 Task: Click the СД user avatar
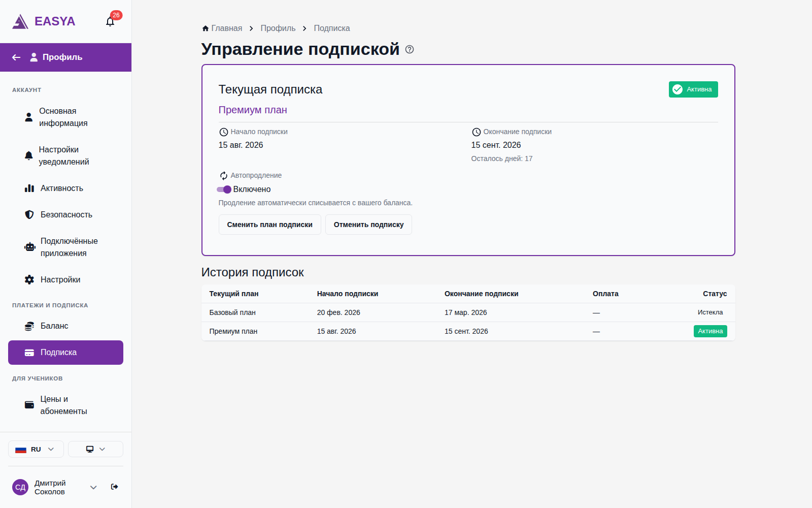coord(20,487)
